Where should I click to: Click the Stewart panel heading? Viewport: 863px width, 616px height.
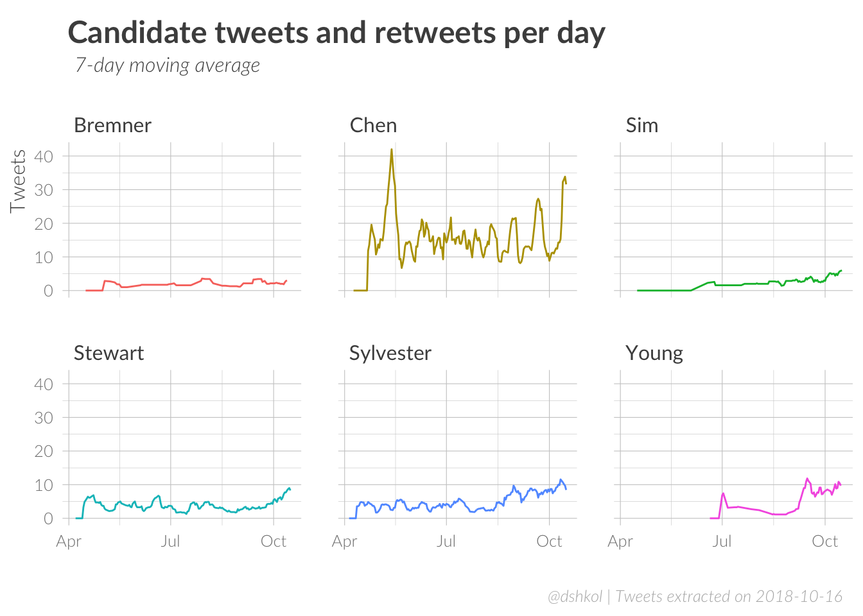109,353
